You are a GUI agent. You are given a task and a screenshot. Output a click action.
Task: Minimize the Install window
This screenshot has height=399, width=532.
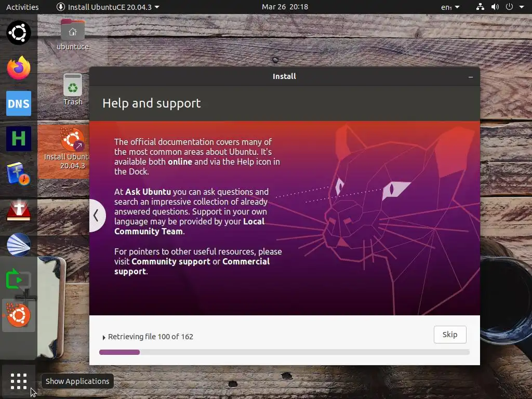click(x=471, y=77)
